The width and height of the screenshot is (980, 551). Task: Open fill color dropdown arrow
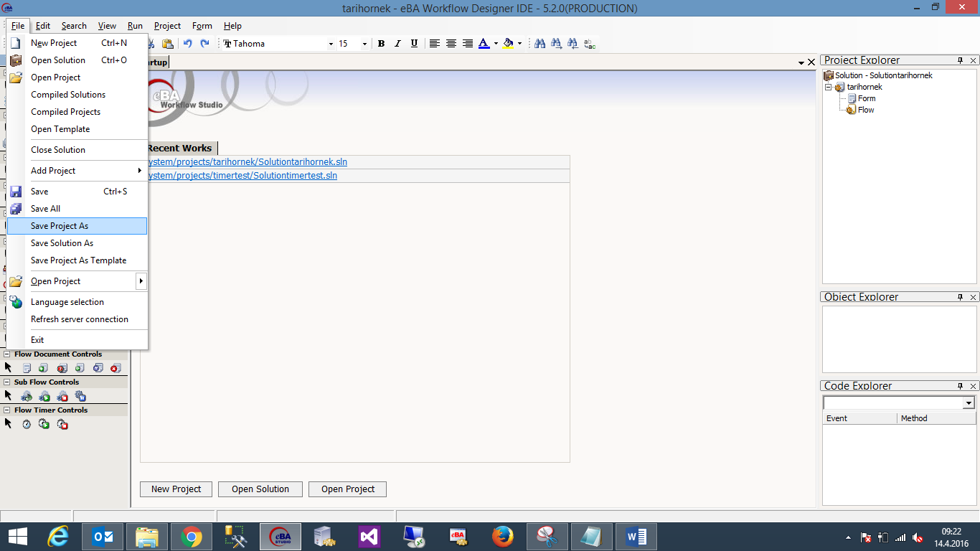pyautogui.click(x=520, y=44)
